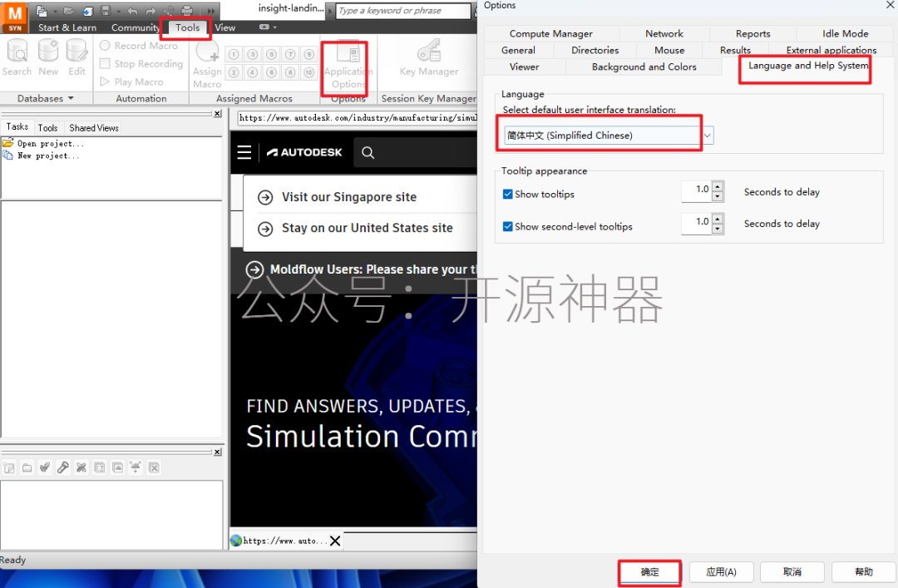Select the Language and Help System tab
This screenshot has width=898, height=588.
pos(808,66)
